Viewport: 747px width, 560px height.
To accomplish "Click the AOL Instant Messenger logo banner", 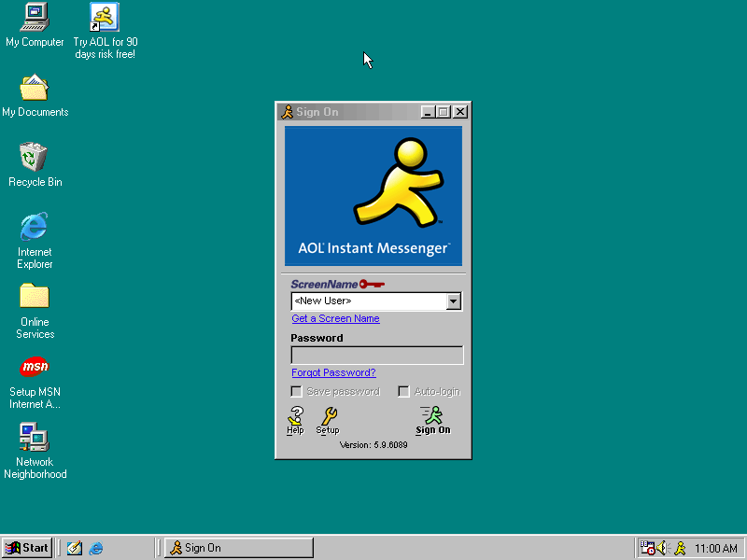I will click(x=373, y=196).
